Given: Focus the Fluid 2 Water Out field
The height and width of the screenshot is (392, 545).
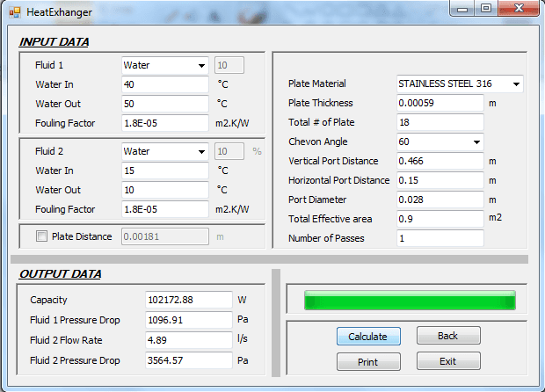Looking at the screenshot, I should (165, 190).
